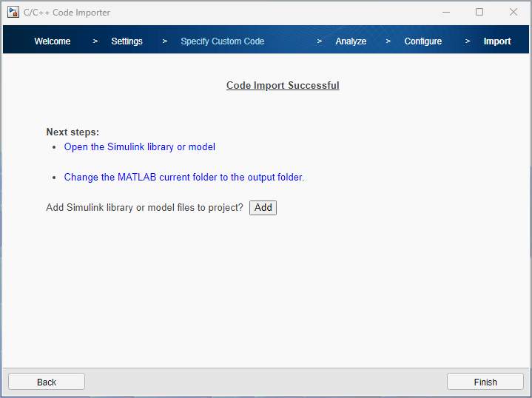Click the C/C++ Code Importer window title

click(67, 13)
